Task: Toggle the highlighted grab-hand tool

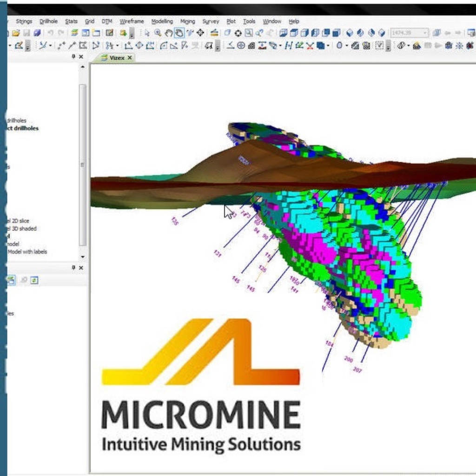Action: [179, 33]
